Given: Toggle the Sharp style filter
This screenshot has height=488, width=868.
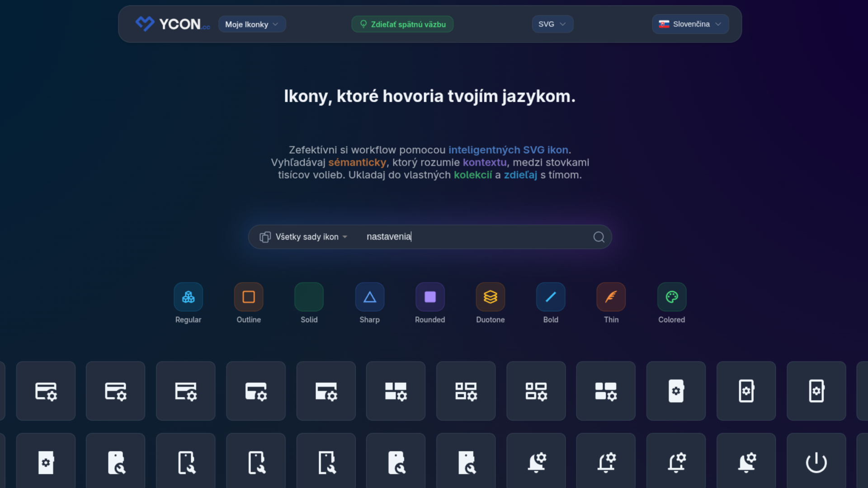Looking at the screenshot, I should coord(370,297).
